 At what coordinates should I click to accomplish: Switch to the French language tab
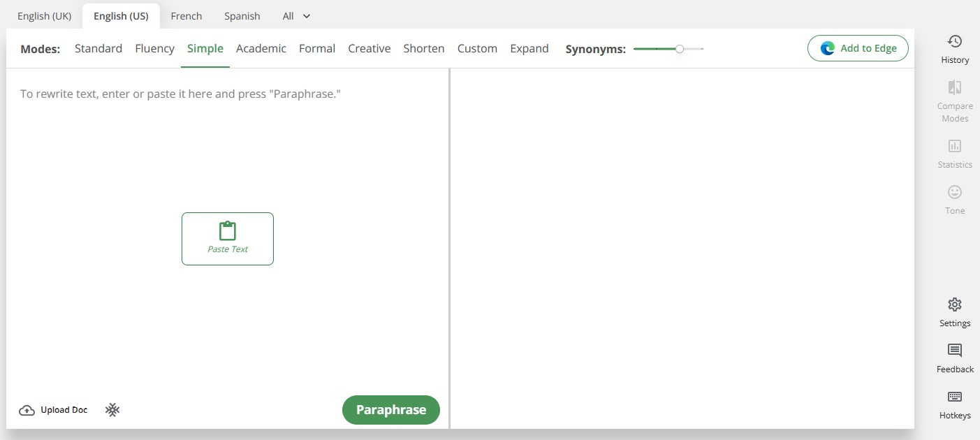(x=187, y=16)
